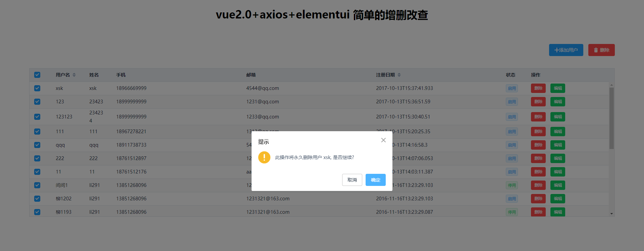
Task: Delete row 11 with its 删除 button
Action: tap(538, 172)
